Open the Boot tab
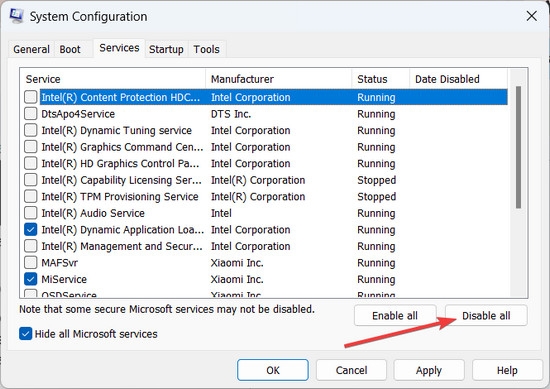This screenshot has height=389, width=550. (70, 49)
